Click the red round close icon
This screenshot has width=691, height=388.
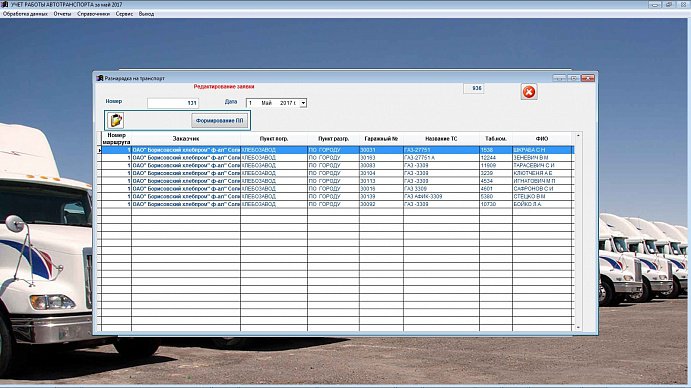(x=529, y=92)
